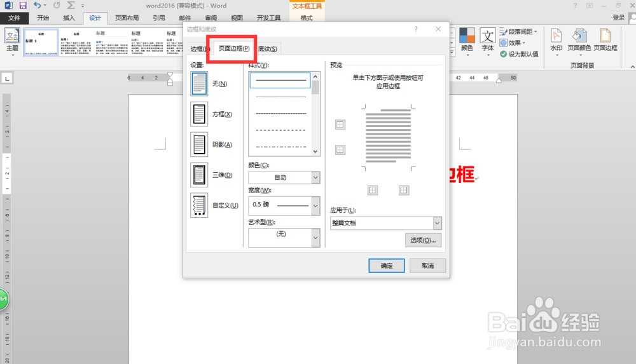
Task: Click the Redo icon in title bar
Action: tap(57, 5)
